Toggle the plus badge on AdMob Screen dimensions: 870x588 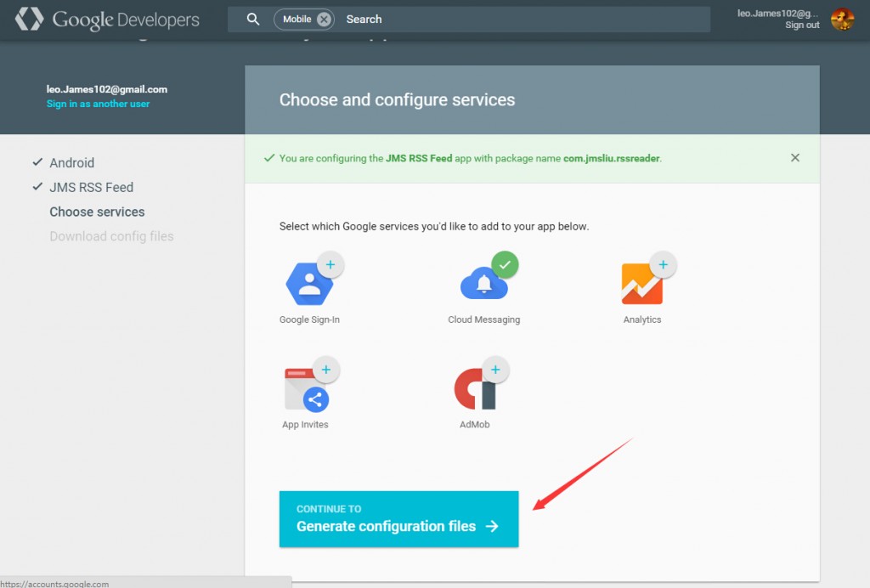tap(497, 368)
